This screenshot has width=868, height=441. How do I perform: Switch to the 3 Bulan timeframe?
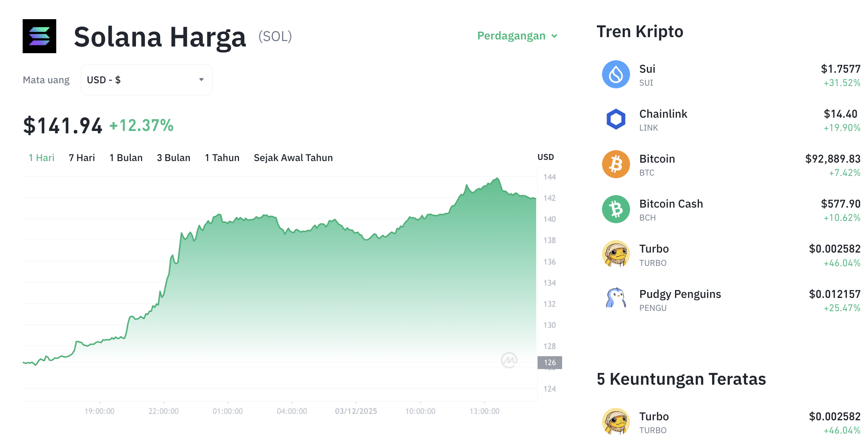point(173,158)
